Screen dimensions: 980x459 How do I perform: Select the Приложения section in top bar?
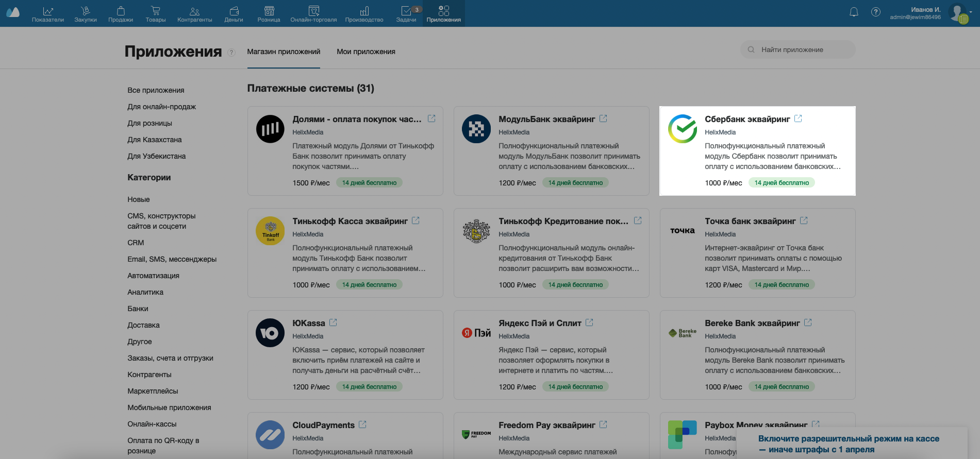tap(444, 14)
